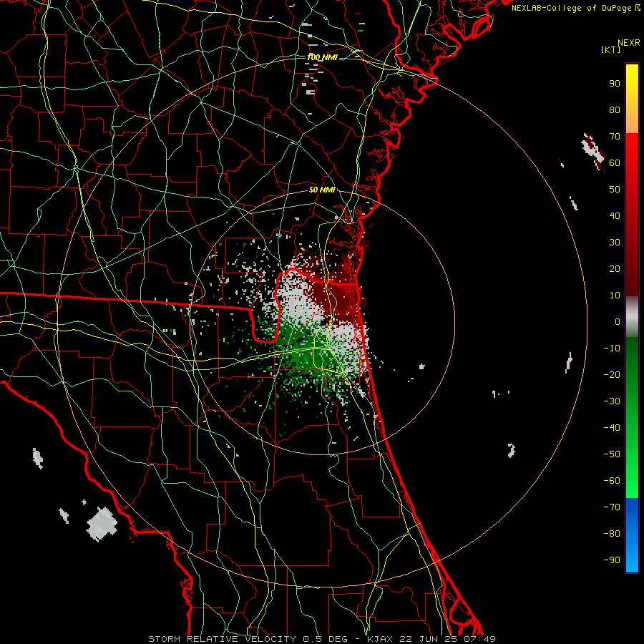Image resolution: width=644 pixels, height=644 pixels.
Task: Click the large gray echo over the Gulf
Action: coord(102,524)
